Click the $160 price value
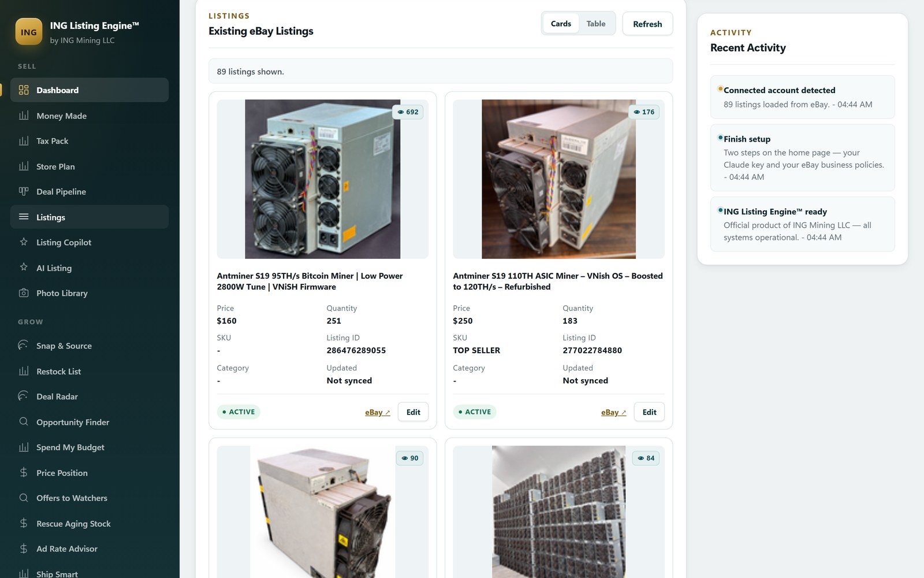This screenshot has width=924, height=578. pos(226,321)
